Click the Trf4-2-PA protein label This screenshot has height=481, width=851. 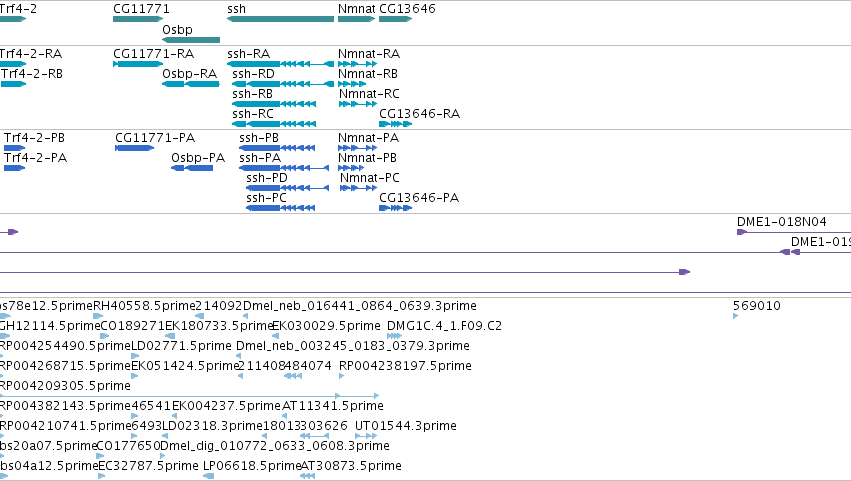(x=35, y=158)
